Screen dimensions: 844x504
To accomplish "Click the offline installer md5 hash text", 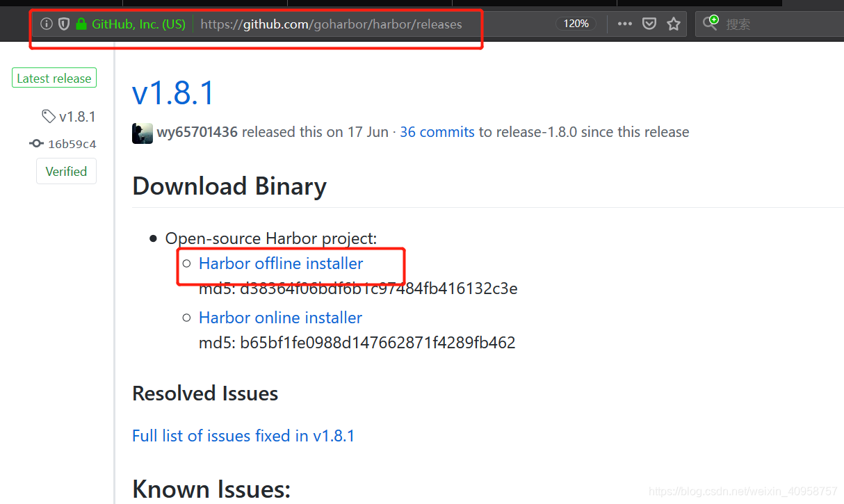I will [358, 288].
